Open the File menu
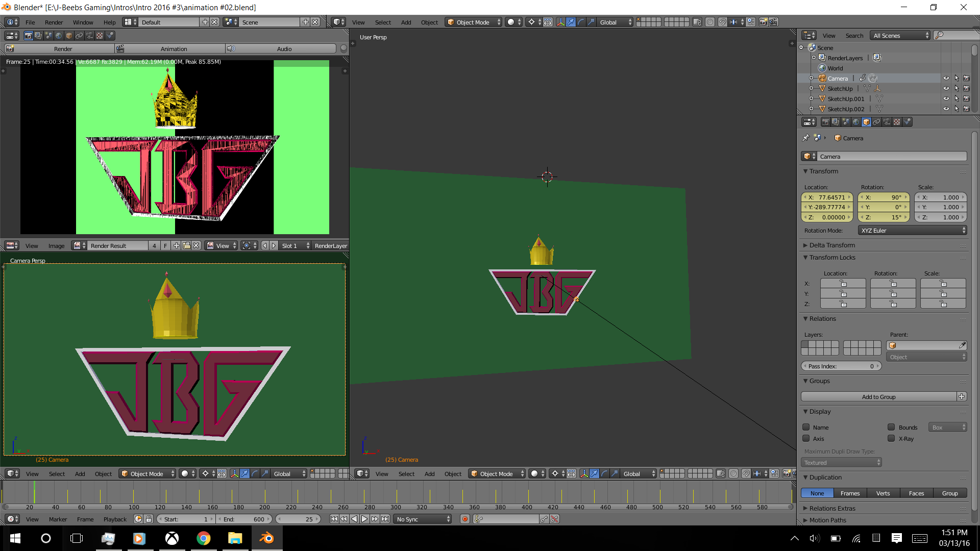 [30, 22]
